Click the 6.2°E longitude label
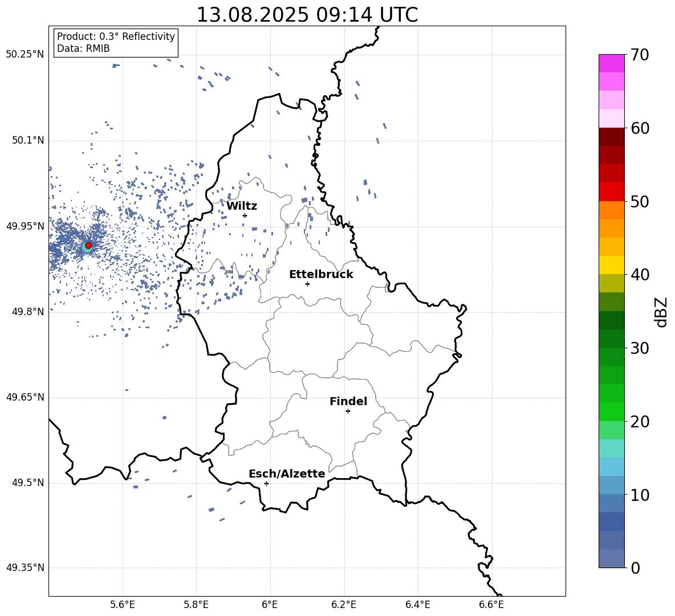The image size is (675, 616). (344, 605)
